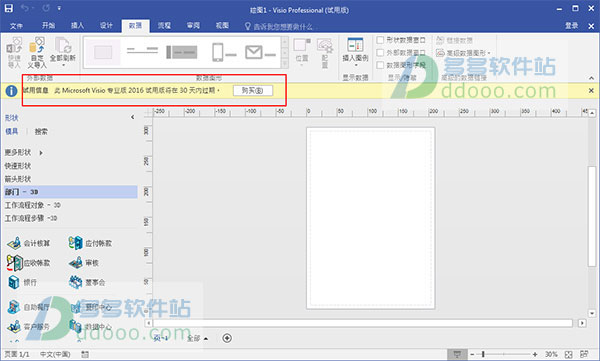The width and height of the screenshot is (600, 361).
Task: Click the 购买 (Buy) button
Action: coord(253,91)
